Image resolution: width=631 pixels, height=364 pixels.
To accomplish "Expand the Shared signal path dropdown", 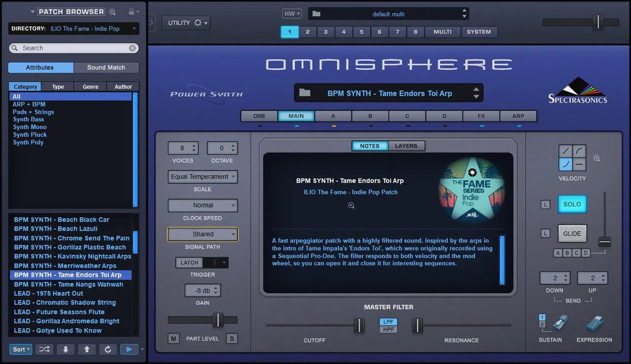I will pyautogui.click(x=202, y=234).
